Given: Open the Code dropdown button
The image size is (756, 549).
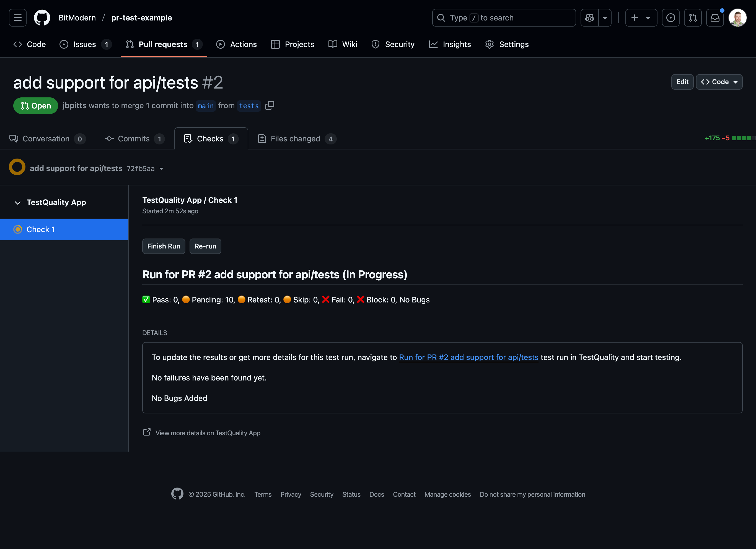Looking at the screenshot, I should coord(719,82).
